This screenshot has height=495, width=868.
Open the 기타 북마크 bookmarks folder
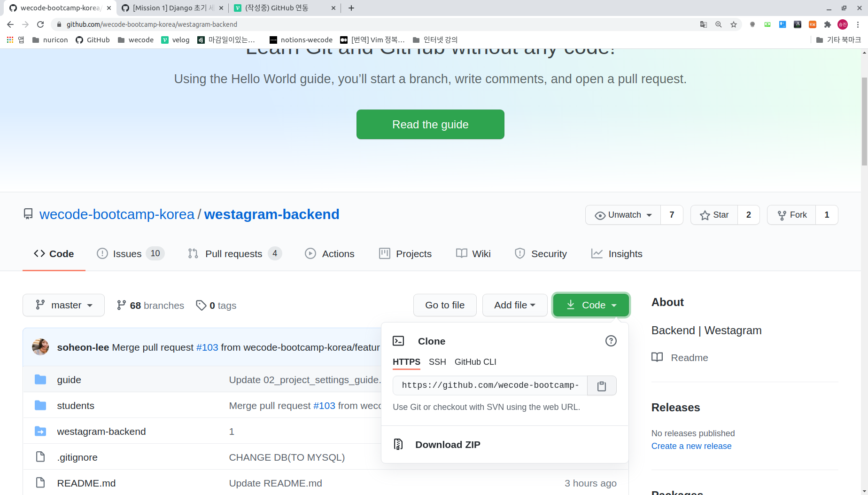pos(838,40)
